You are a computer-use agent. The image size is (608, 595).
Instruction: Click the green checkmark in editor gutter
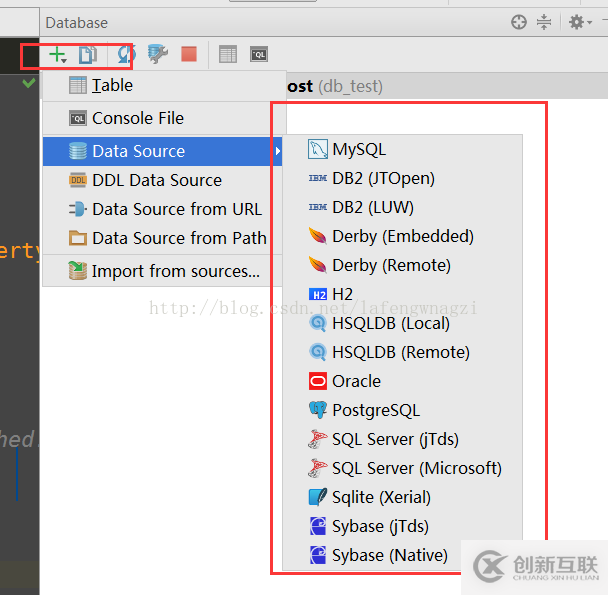pos(29,83)
